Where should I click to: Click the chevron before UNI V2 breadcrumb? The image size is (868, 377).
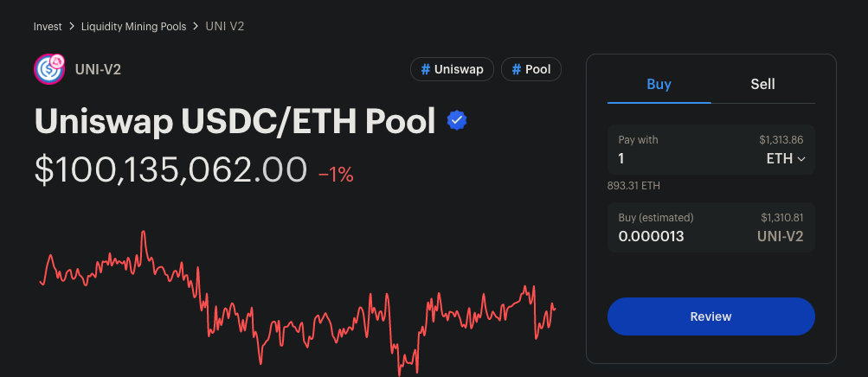196,27
